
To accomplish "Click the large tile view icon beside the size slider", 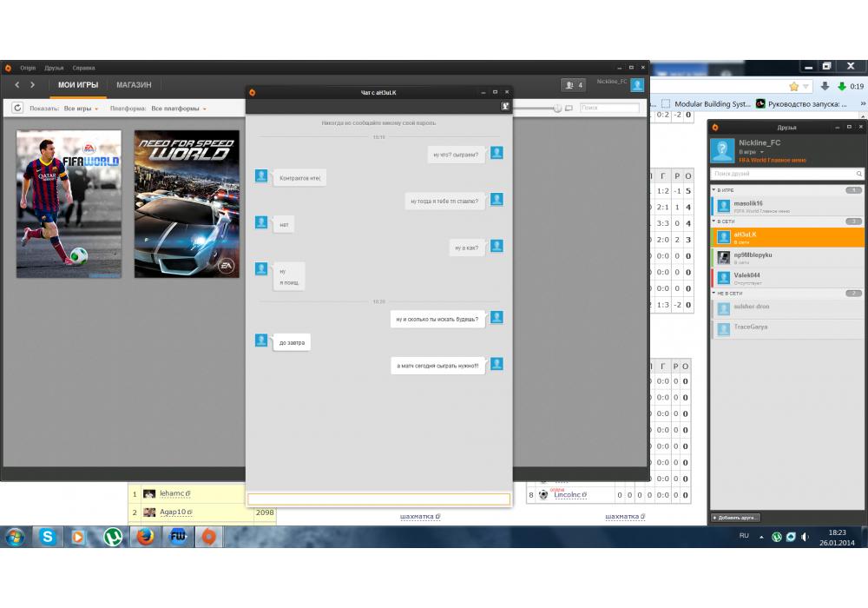I will (x=569, y=108).
